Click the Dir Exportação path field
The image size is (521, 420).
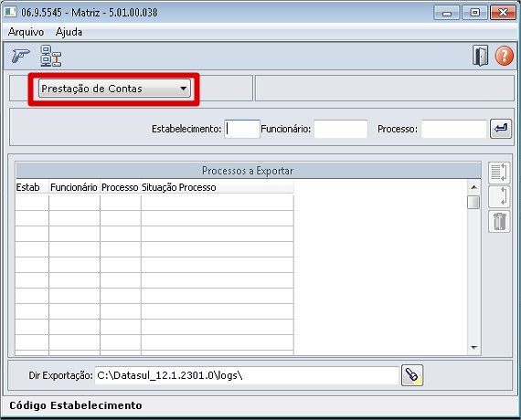(x=247, y=375)
